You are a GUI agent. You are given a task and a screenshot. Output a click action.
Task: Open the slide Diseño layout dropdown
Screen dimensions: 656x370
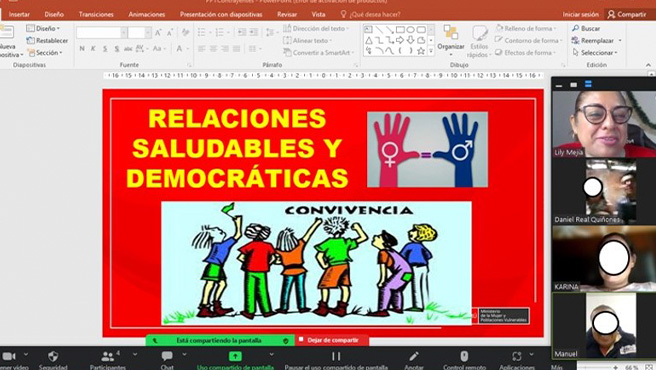tap(43, 28)
